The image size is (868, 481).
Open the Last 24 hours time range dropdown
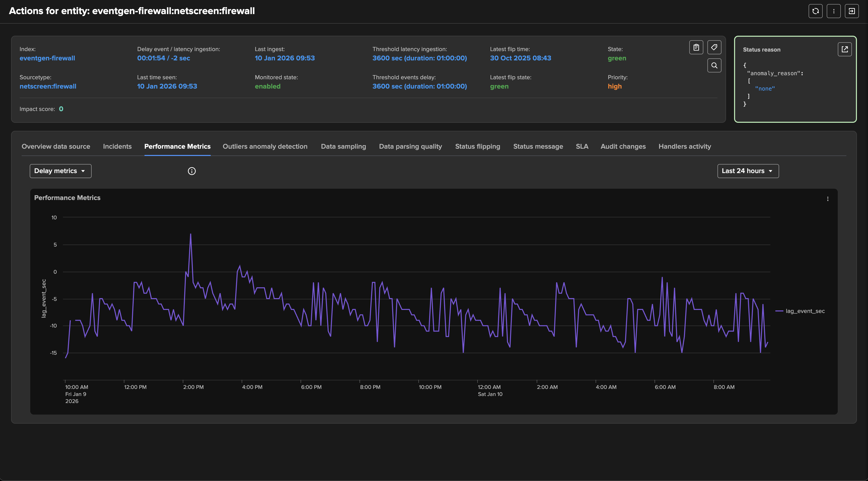point(748,171)
